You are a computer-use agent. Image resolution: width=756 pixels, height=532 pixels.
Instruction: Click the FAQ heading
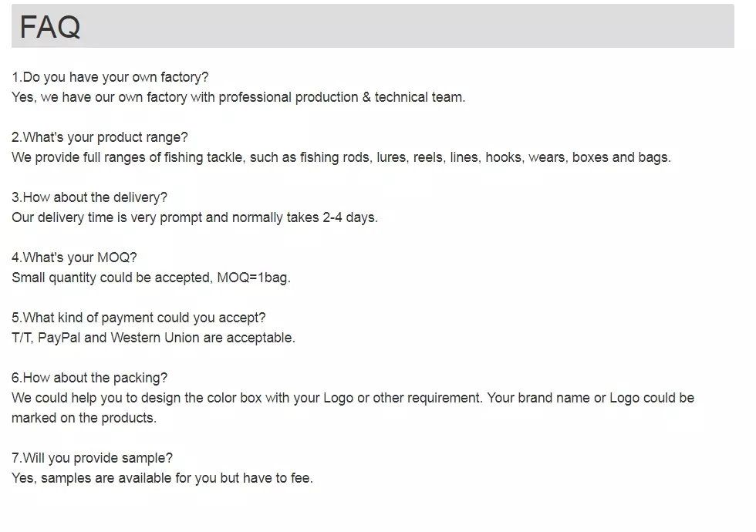tap(49, 27)
